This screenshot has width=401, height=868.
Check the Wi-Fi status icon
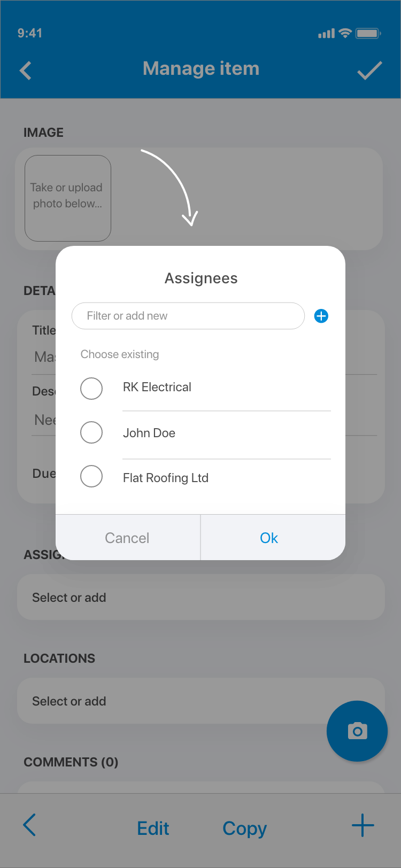tap(345, 33)
